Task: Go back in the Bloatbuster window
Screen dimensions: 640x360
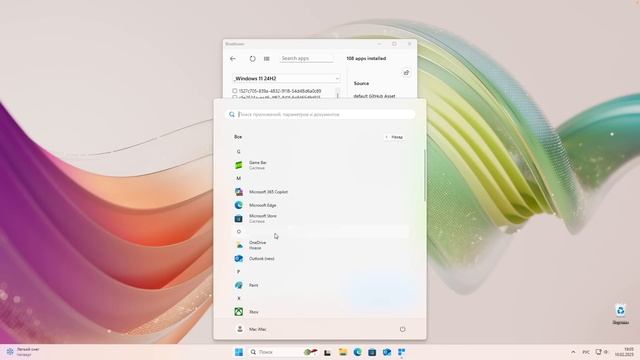Action: point(233,59)
